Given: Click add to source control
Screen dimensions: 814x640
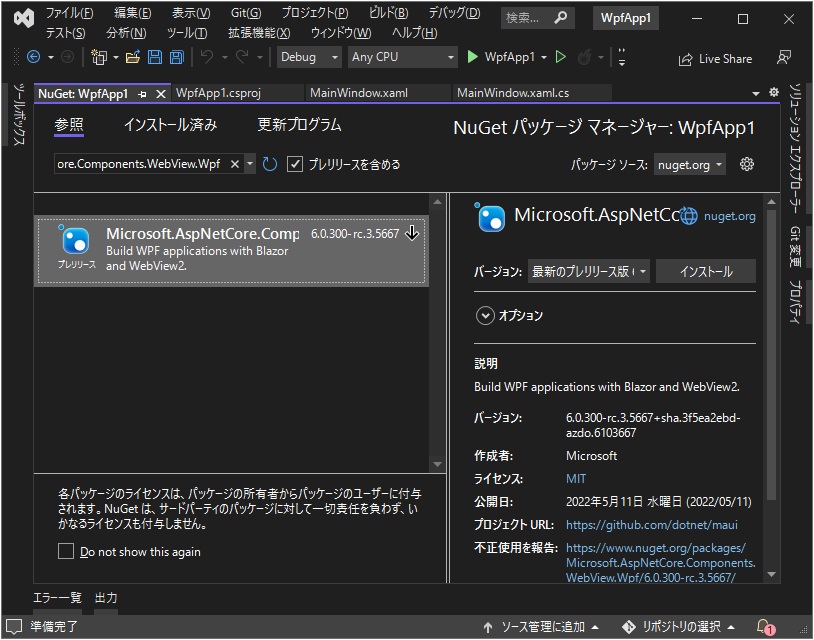Looking at the screenshot, I should click(x=540, y=627).
